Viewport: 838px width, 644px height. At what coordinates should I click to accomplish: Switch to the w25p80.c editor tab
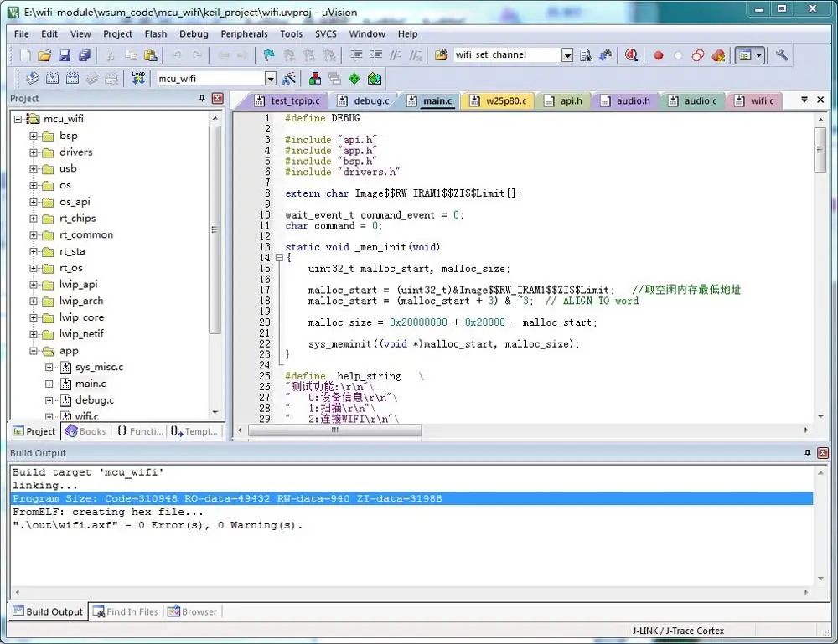pos(498,100)
